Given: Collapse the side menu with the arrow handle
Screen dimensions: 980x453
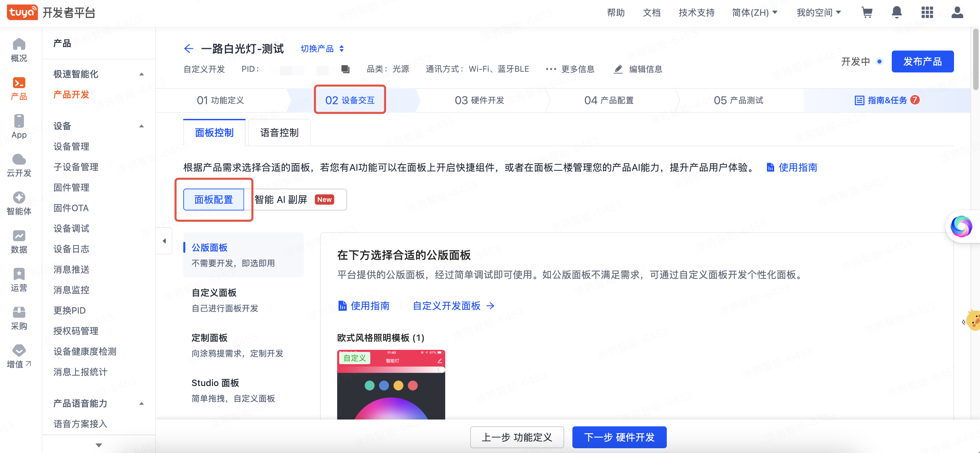Looking at the screenshot, I should pos(164,241).
